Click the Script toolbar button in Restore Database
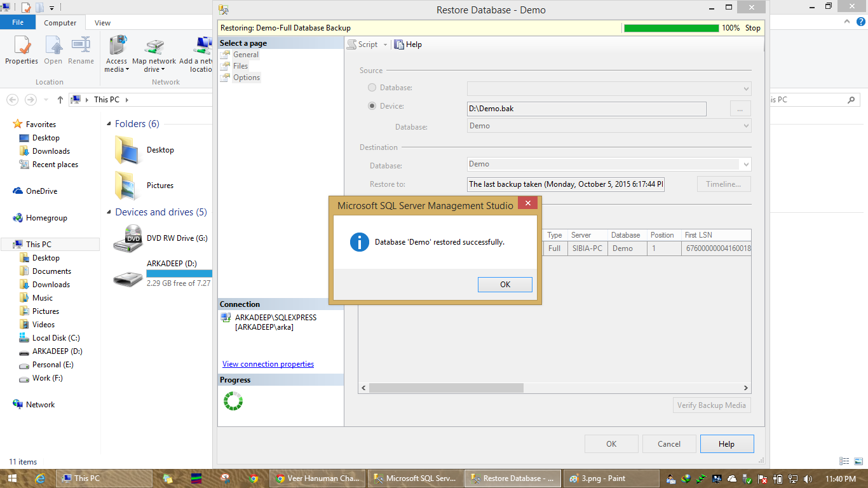 (x=363, y=44)
